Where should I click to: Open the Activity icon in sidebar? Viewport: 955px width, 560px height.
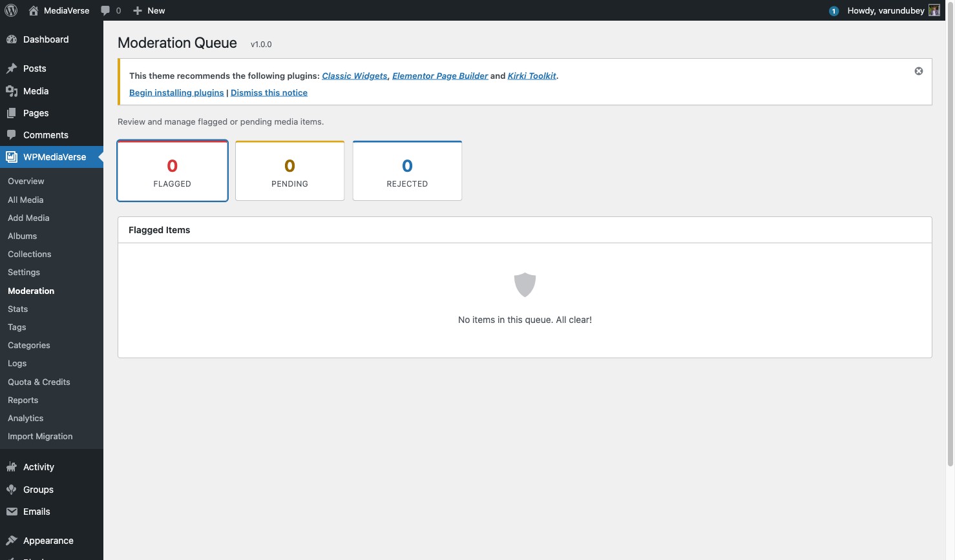click(x=12, y=466)
